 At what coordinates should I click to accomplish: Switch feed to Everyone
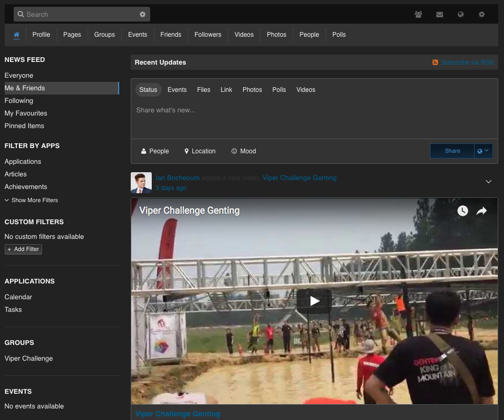pos(19,75)
